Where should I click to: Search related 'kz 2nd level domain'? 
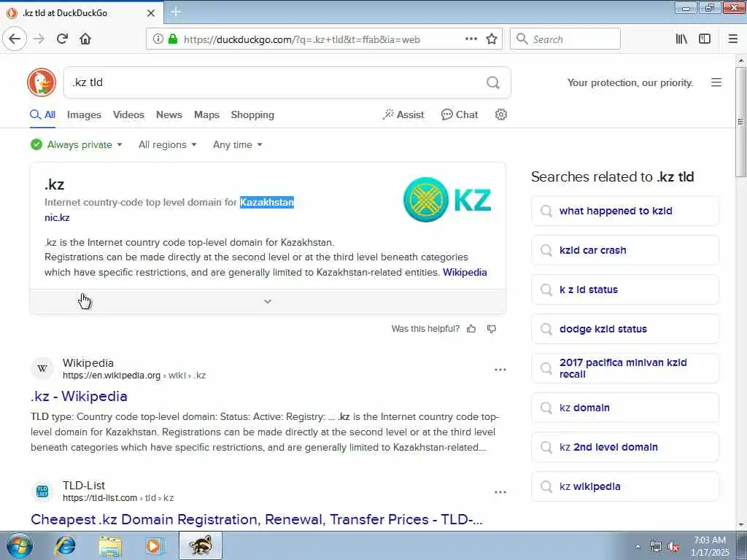625,447
